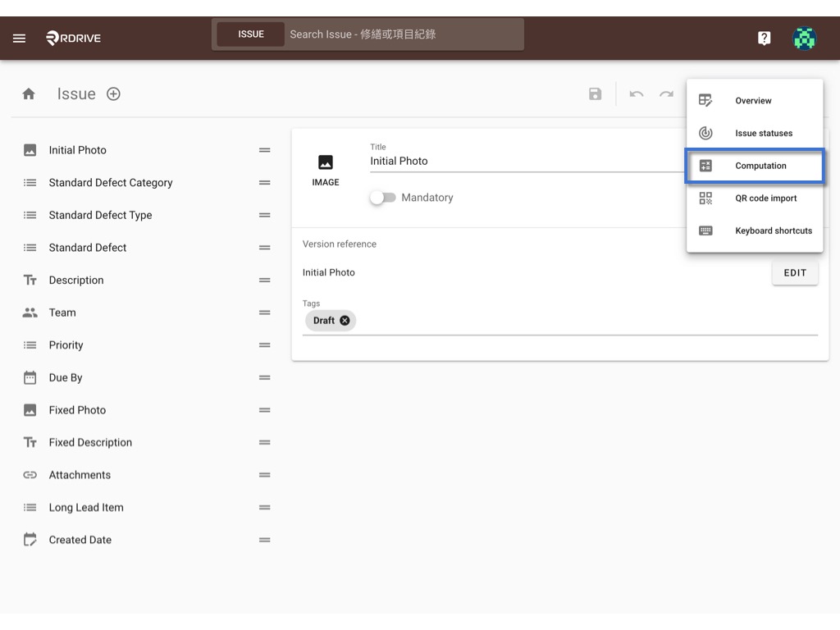Click the ISSUE search scope button

coord(251,34)
